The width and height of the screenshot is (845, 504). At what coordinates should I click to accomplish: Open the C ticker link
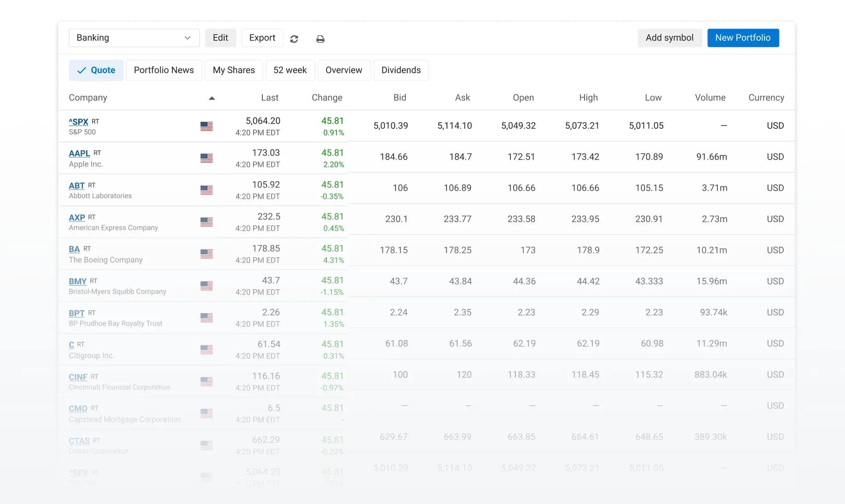pos(71,345)
